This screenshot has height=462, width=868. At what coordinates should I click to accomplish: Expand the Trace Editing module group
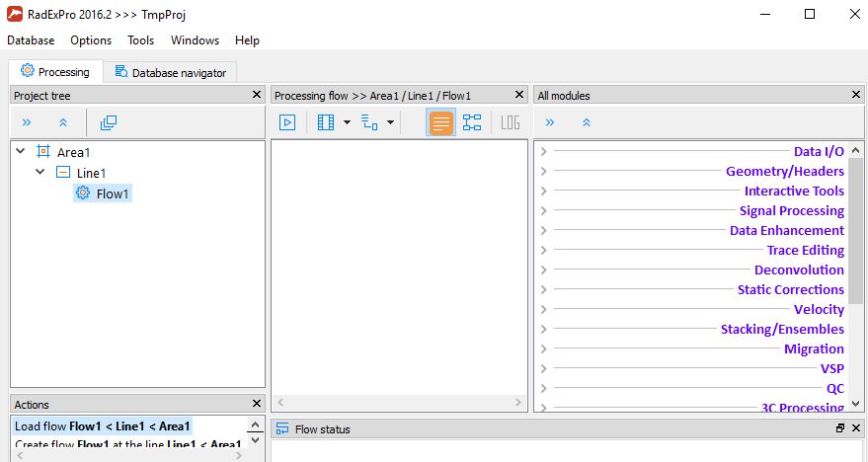click(543, 250)
